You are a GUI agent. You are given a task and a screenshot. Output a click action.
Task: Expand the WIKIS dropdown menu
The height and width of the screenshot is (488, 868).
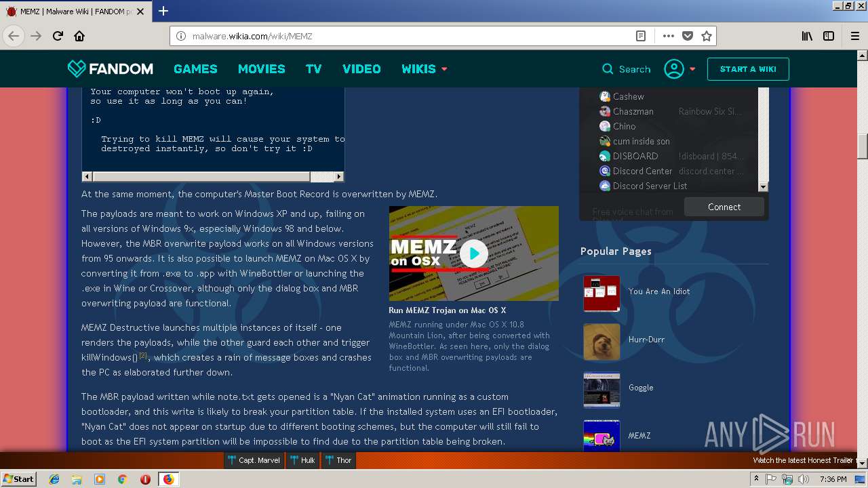click(x=425, y=68)
